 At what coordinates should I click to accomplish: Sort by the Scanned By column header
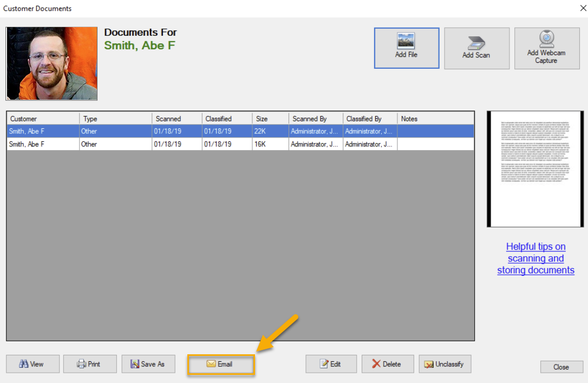(316, 119)
